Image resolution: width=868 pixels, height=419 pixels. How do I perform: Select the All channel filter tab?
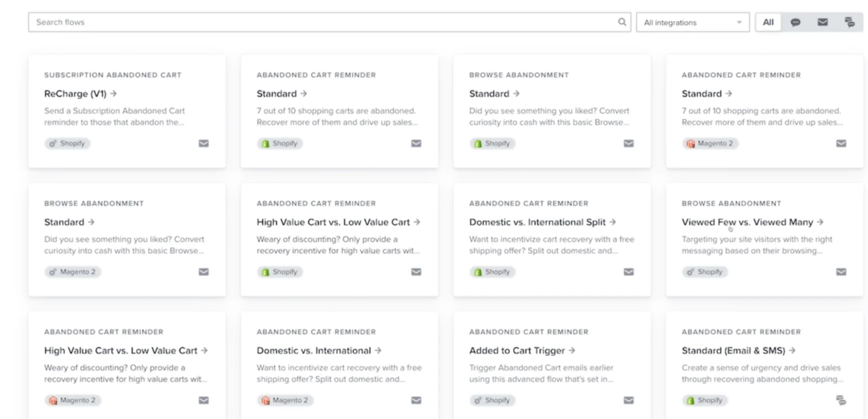pos(768,22)
